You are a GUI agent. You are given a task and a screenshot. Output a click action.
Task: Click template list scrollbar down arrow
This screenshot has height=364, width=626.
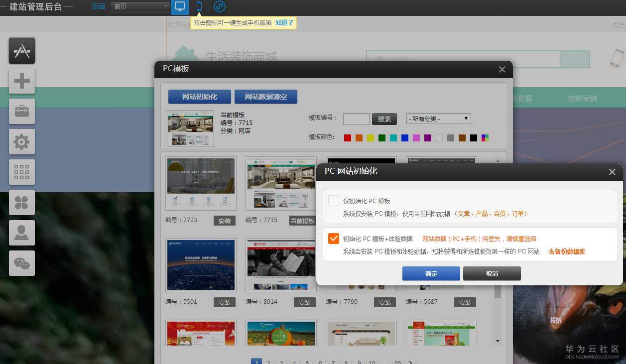(x=498, y=342)
